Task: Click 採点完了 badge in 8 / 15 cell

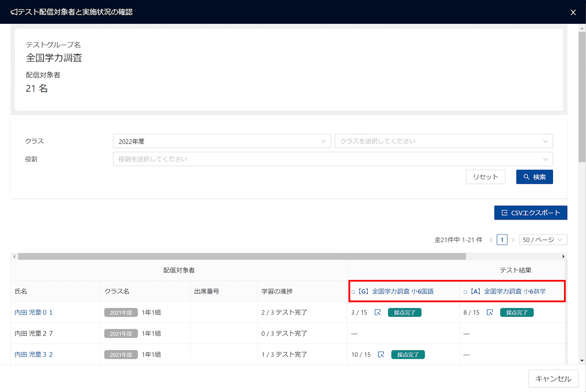Action: (517, 312)
